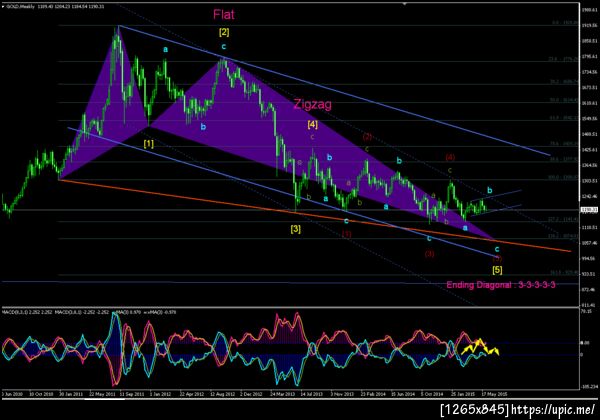Click the red "(1)" wave label

click(346, 234)
